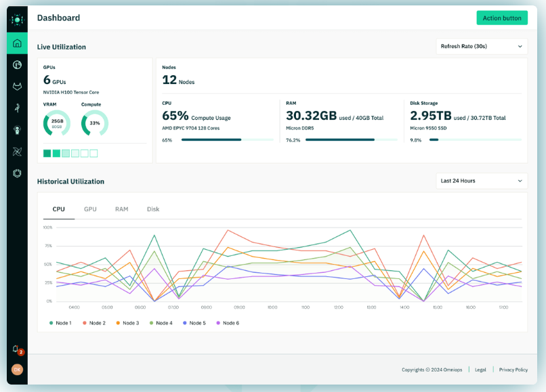This screenshot has width=546, height=392.
Task: Open the Home dashboard sidebar icon
Action: 17,43
